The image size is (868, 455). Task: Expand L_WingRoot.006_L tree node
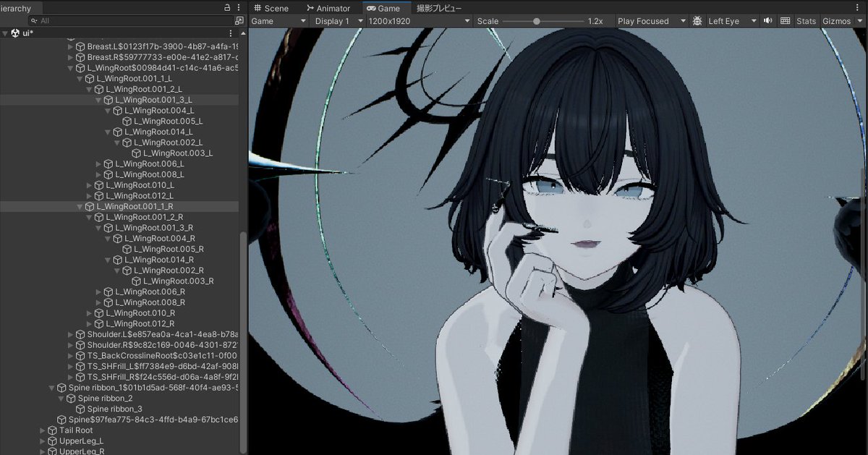(98, 163)
